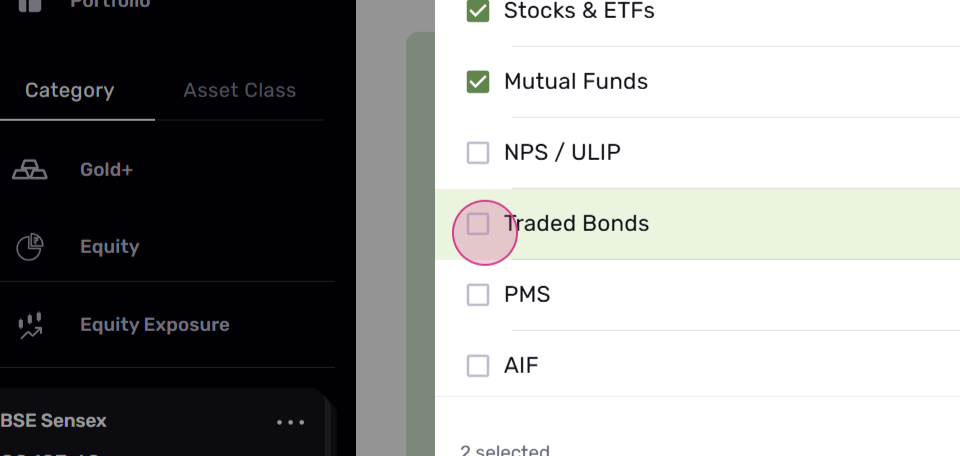960x456 pixels.
Task: Check the NPS / ULIP checkbox
Action: point(478,152)
